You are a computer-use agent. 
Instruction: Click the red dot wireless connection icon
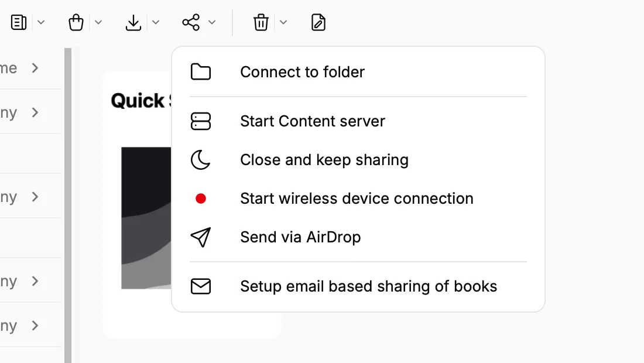tap(201, 198)
